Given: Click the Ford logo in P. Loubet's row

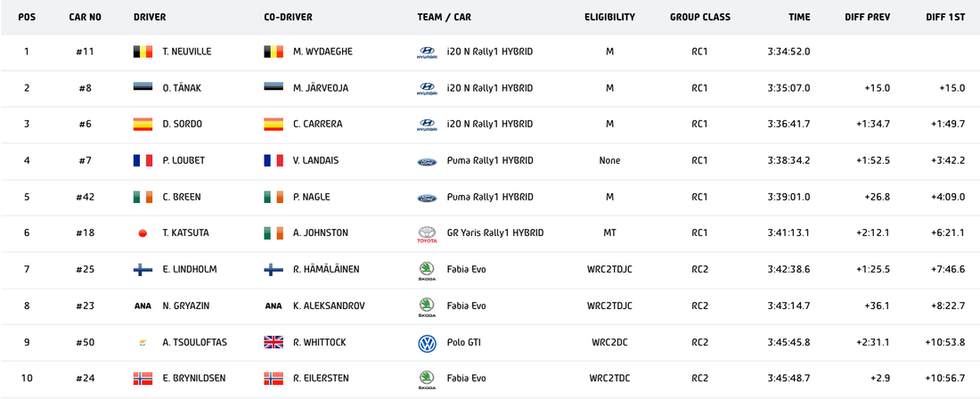Looking at the screenshot, I should [x=428, y=161].
